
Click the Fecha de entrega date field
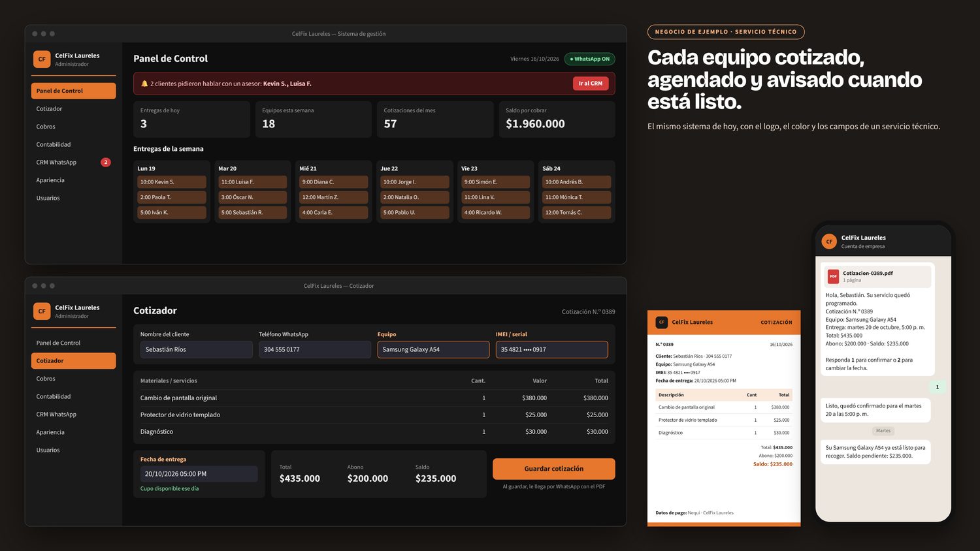coord(199,474)
